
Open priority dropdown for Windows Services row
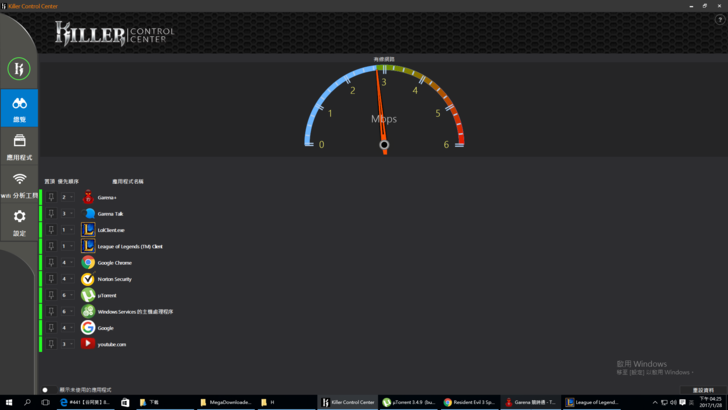tap(67, 311)
